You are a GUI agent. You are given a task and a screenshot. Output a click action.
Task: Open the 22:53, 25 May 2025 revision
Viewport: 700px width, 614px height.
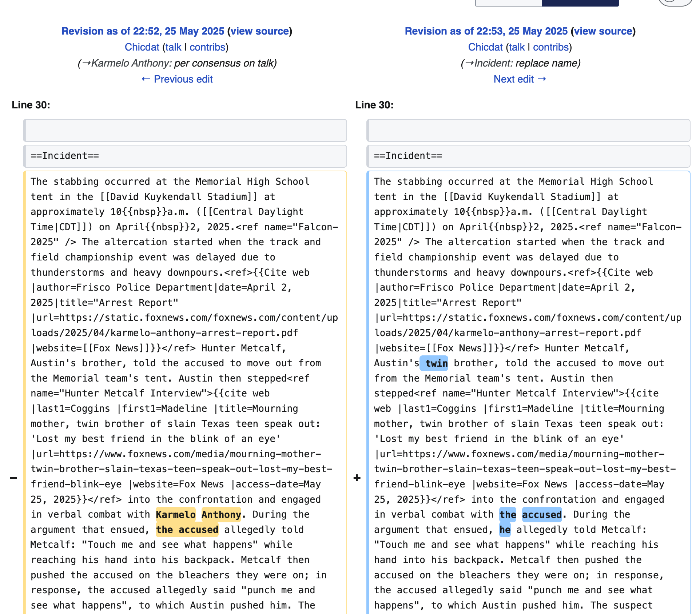486,31
